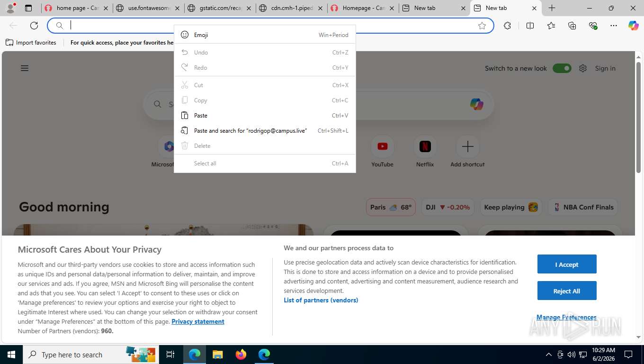Switch to the home page - Can tab
This screenshot has width=644, height=364.
76,8
